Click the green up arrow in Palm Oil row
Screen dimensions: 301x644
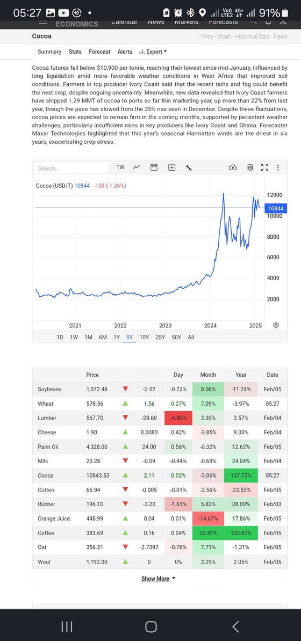(x=125, y=447)
